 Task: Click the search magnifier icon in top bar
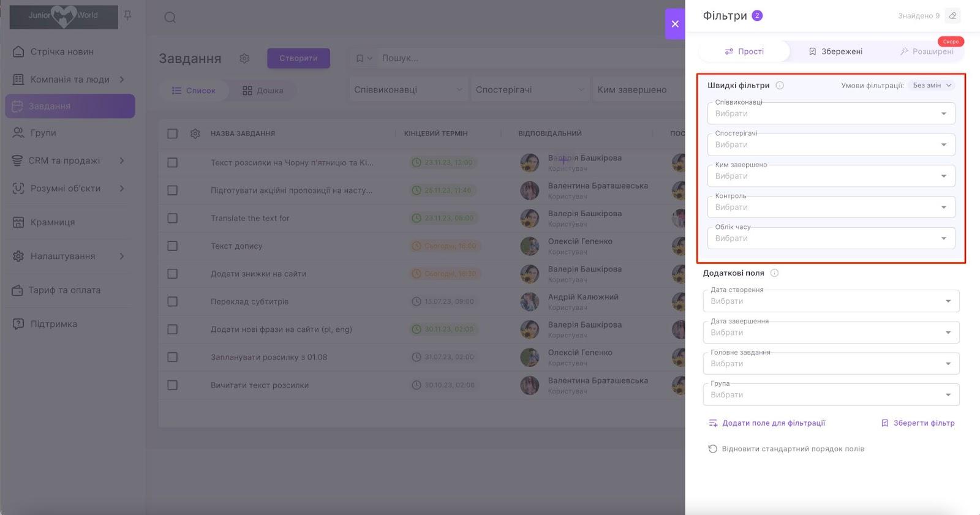170,17
